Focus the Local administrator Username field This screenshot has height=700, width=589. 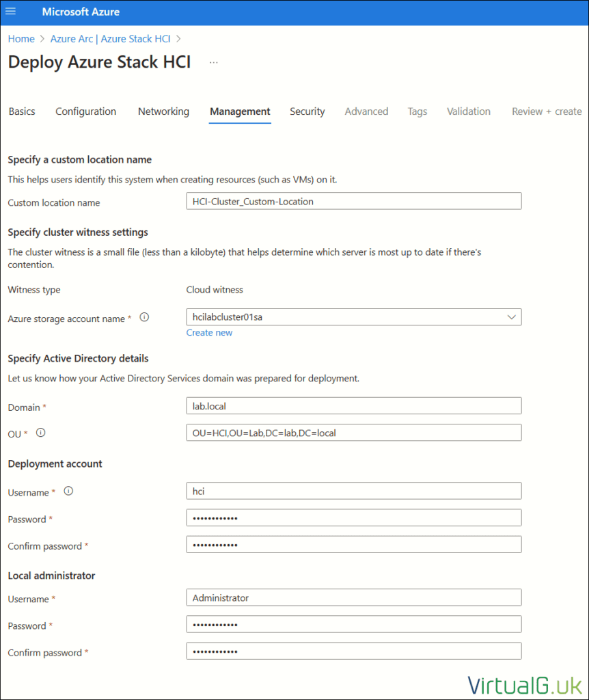click(x=354, y=597)
